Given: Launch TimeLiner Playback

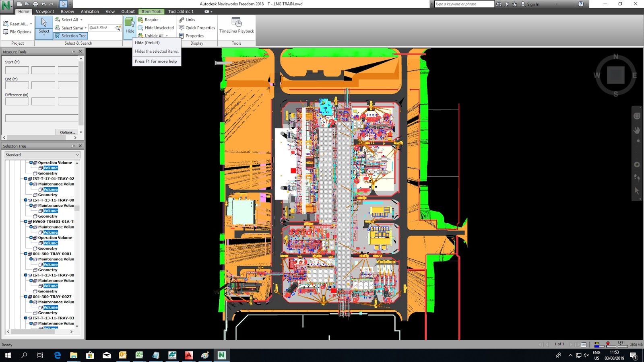Looking at the screenshot, I should (236, 25).
